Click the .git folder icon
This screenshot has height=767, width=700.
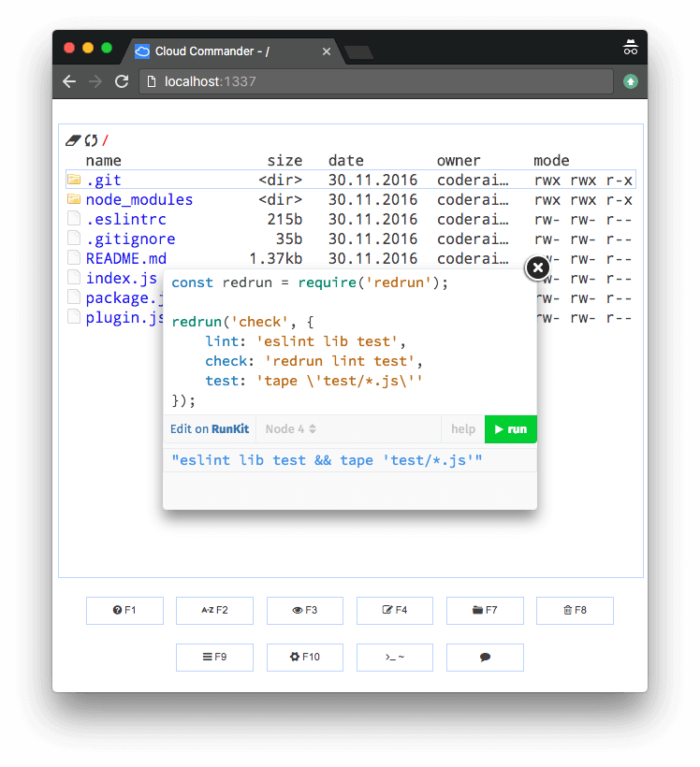pos(74,180)
